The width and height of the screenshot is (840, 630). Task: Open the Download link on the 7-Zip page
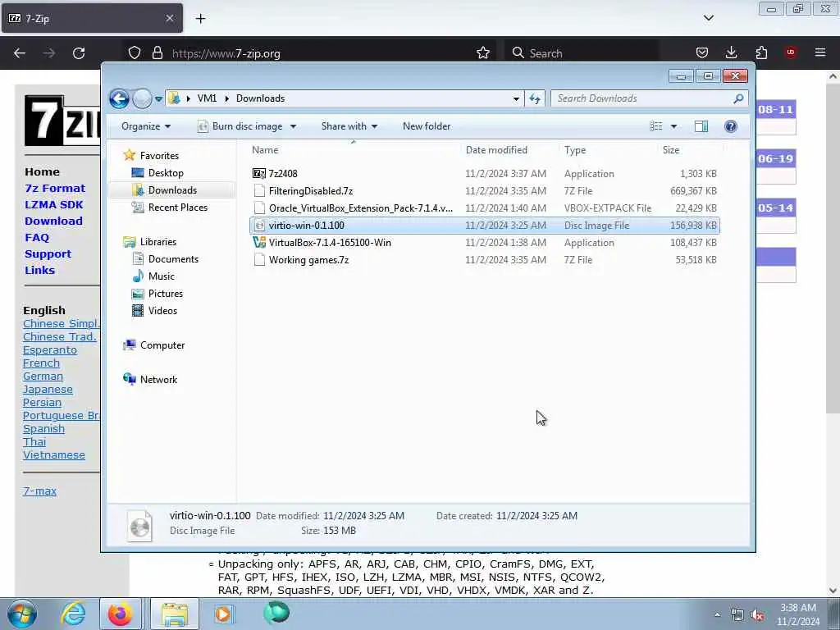[x=53, y=221]
